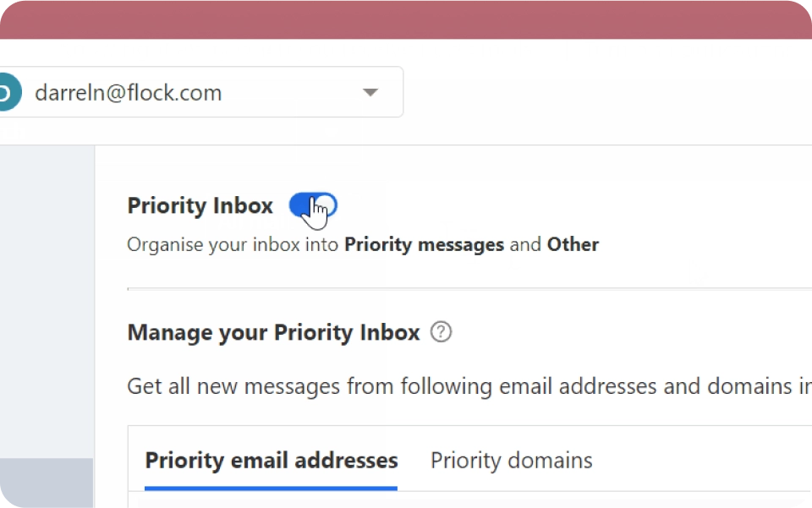
Task: Click the blue underline beneath active tab
Action: (271, 488)
